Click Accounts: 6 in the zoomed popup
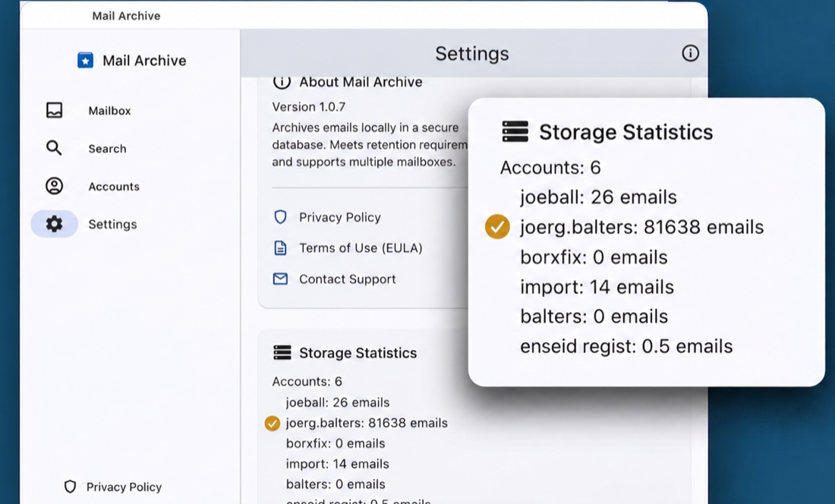Image resolution: width=835 pixels, height=504 pixels. click(x=550, y=168)
